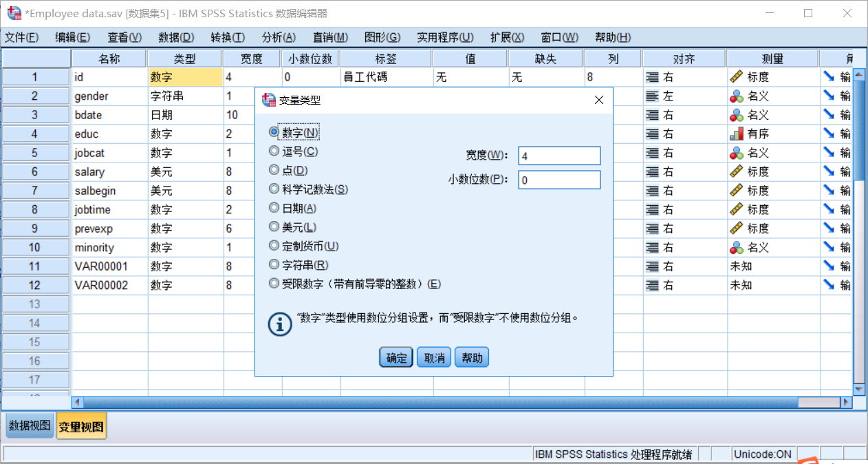This screenshot has width=868, height=464.
Task: Choose 受限数字 (带有前导零的整数) option
Action: pyautogui.click(x=274, y=283)
